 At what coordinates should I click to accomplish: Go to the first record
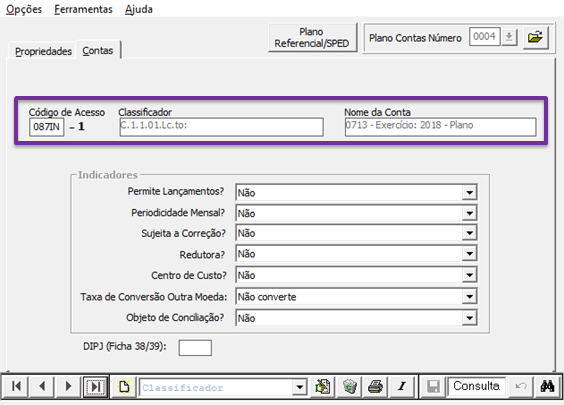click(15, 387)
